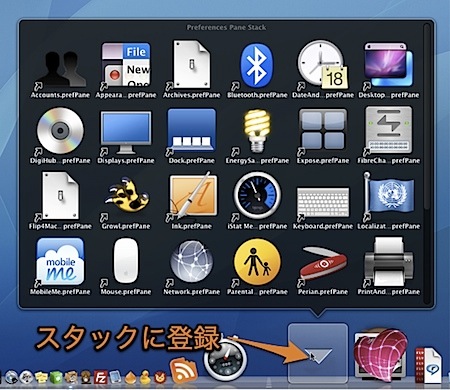Open the green cube Dock icon
Screen dimensions: 450x390
[56, 377]
